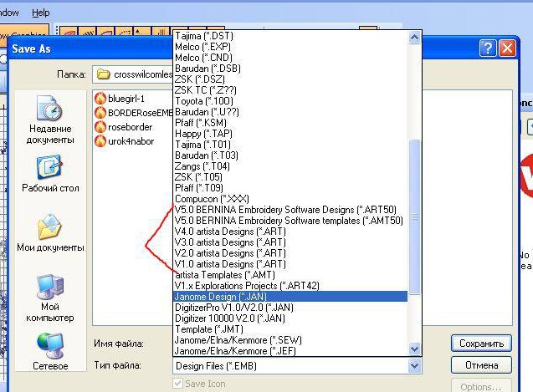Select the BORDERoseEMB design file

click(134, 113)
